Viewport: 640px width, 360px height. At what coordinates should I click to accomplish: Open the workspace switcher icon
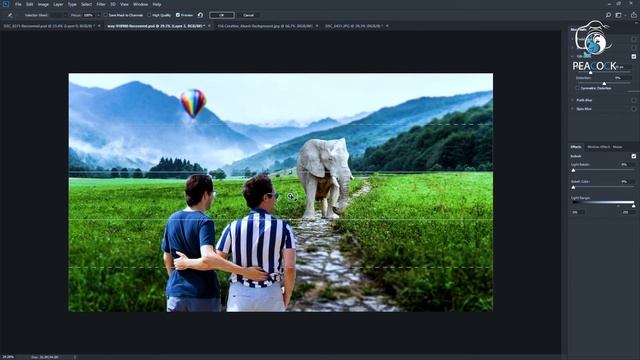click(619, 15)
